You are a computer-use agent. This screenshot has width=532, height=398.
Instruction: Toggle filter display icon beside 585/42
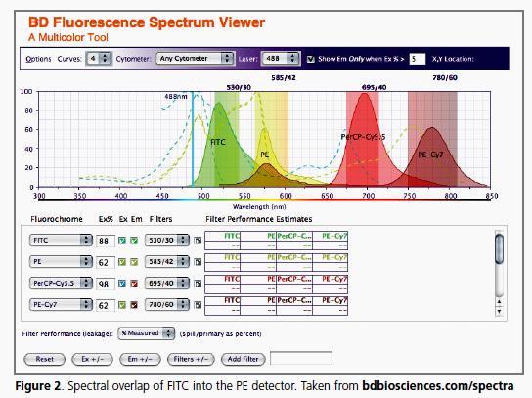[198, 262]
